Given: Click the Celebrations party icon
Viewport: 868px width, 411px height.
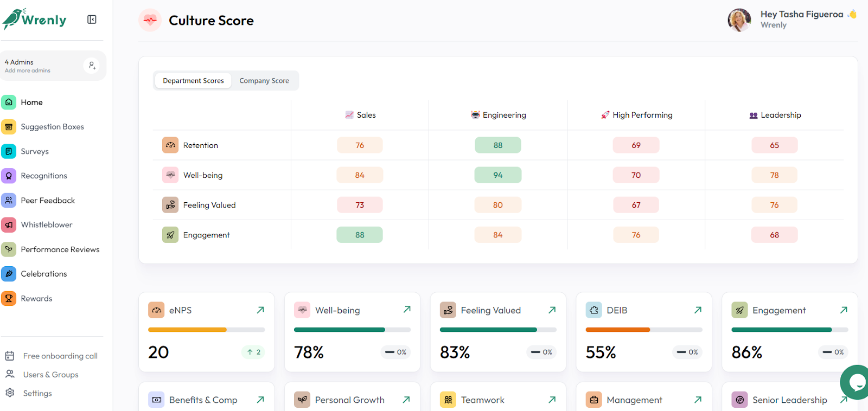Looking at the screenshot, I should tap(9, 274).
